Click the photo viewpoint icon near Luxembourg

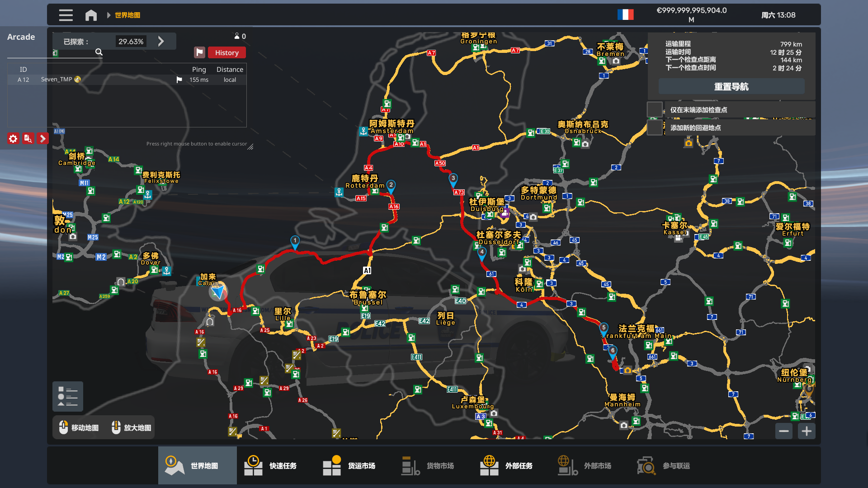click(494, 413)
